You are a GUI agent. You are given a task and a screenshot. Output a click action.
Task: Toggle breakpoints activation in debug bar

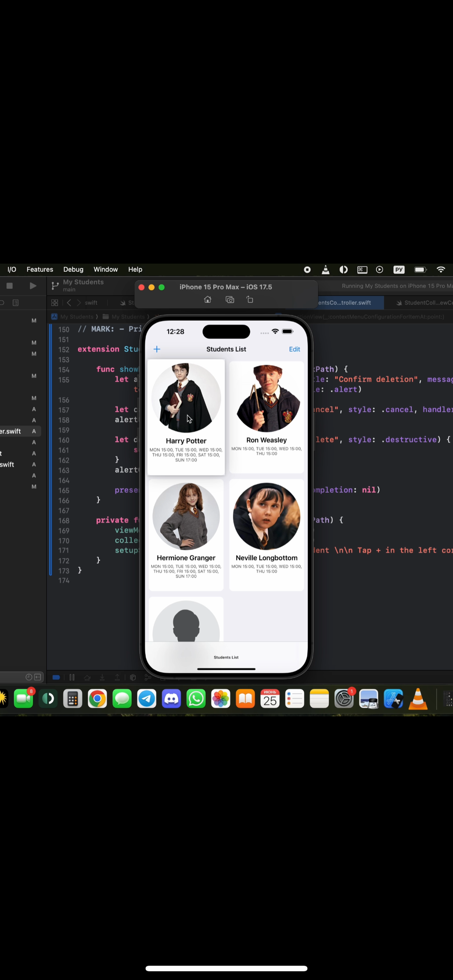[x=56, y=677]
